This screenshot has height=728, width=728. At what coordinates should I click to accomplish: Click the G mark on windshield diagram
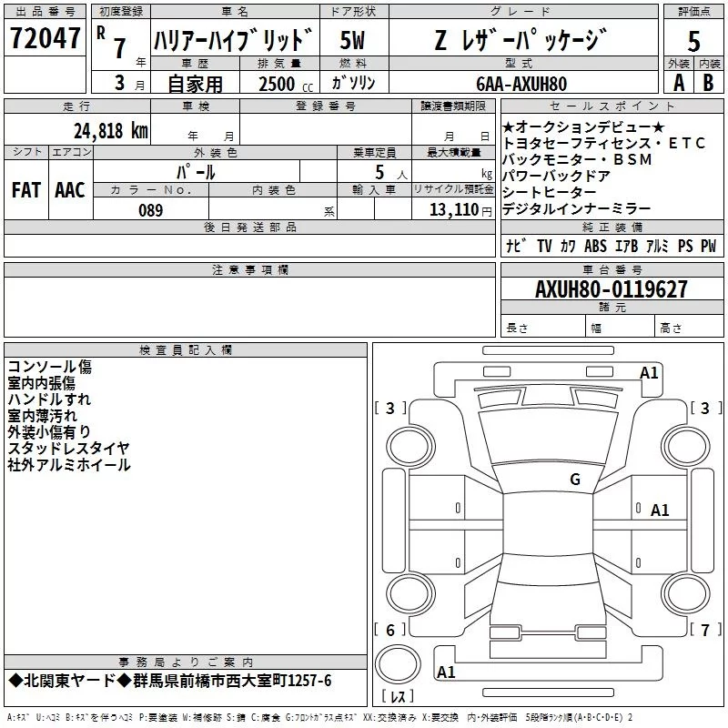575,480
